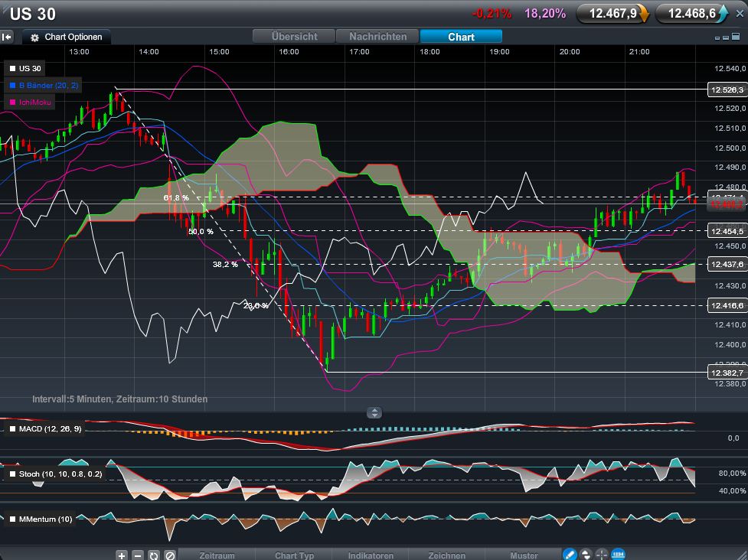This screenshot has width=748, height=560.
Task: Click the reset chart refresh icon
Action: (x=154, y=555)
